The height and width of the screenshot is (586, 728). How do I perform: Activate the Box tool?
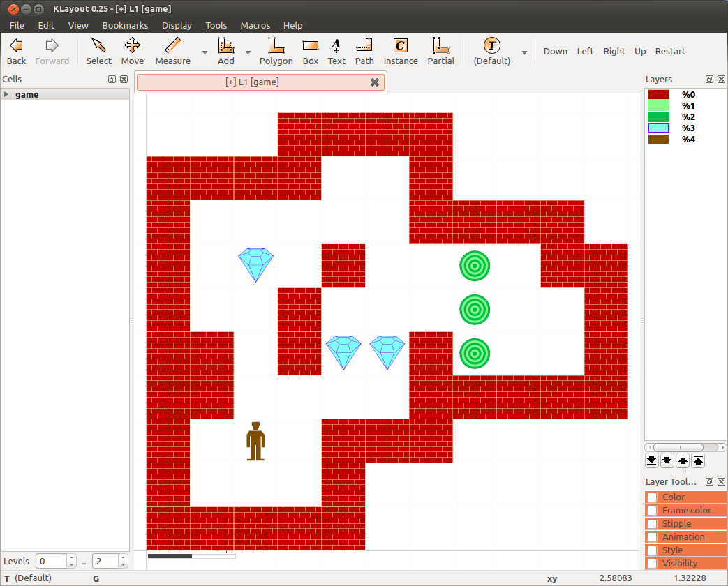click(x=311, y=52)
